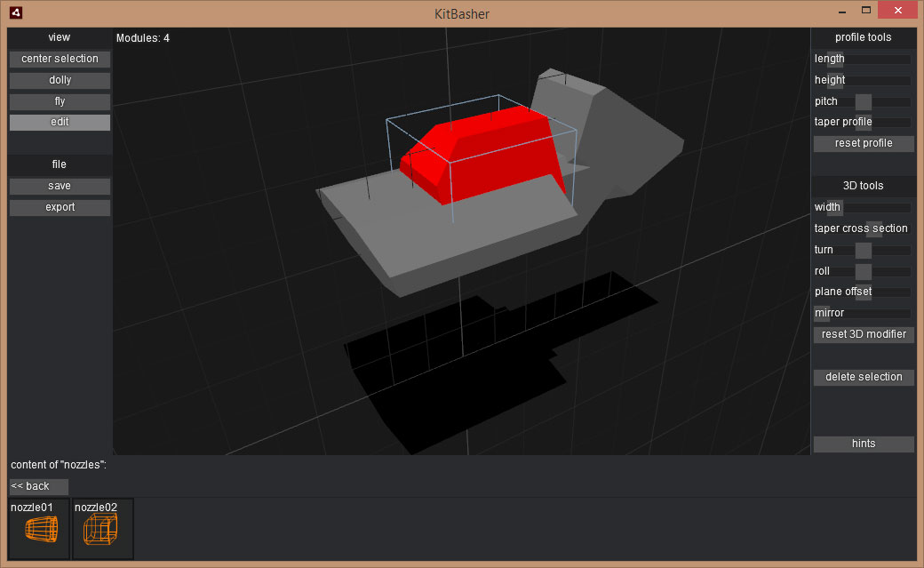
Task: Select the nozzle02 module thumbnail
Action: [102, 529]
